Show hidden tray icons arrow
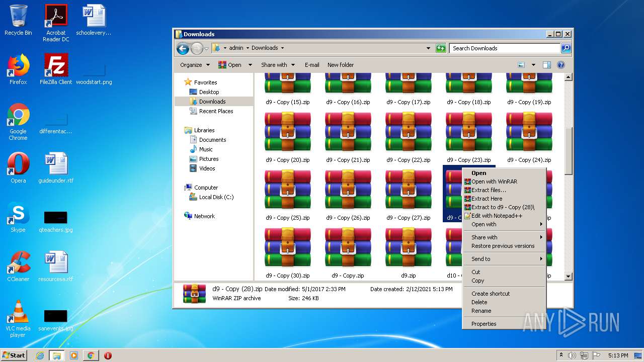The height and width of the screenshot is (362, 644). tap(561, 355)
